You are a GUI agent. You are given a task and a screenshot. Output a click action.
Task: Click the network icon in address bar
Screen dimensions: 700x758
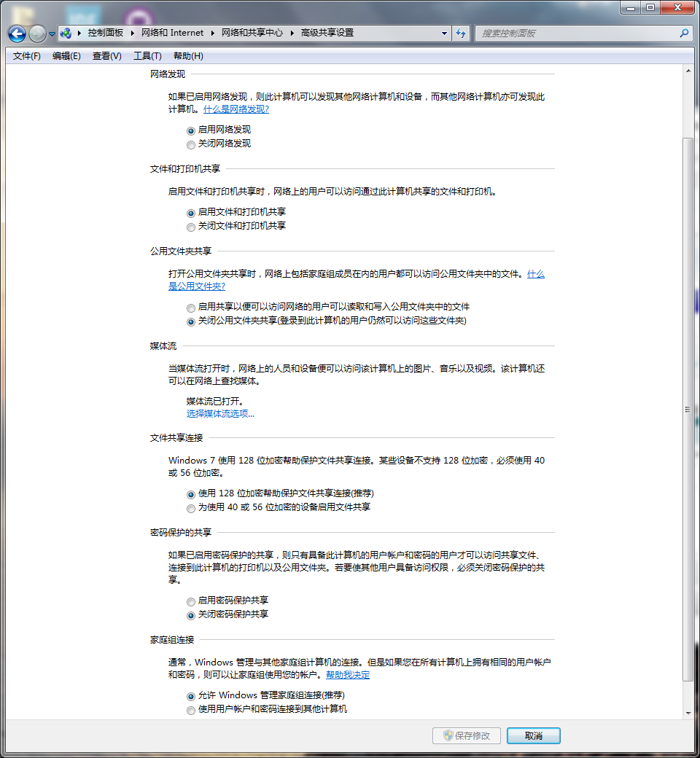tap(66, 34)
